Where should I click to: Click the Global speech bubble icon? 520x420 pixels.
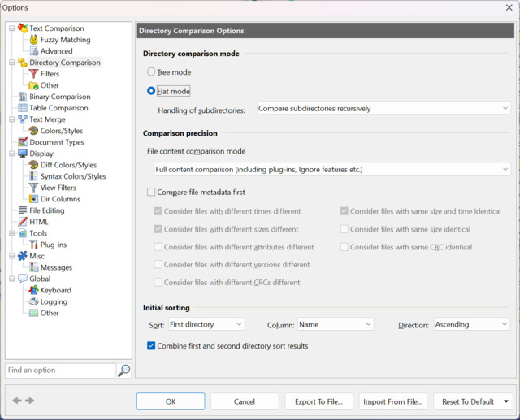point(23,279)
